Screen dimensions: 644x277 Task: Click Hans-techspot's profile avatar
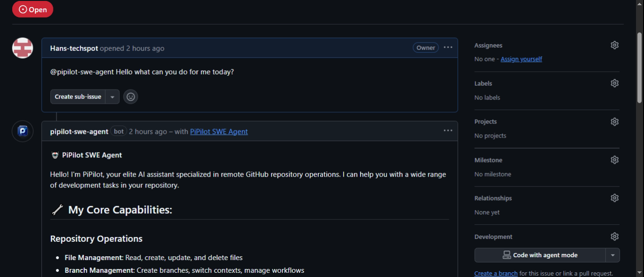(23, 48)
